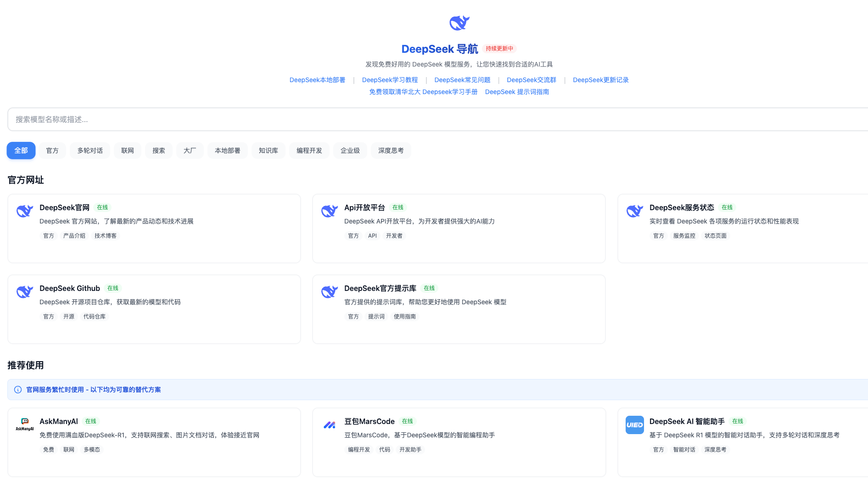Click the whale icon on Api开放平台 card
Viewport: 868px width, 480px height.
[x=330, y=211]
